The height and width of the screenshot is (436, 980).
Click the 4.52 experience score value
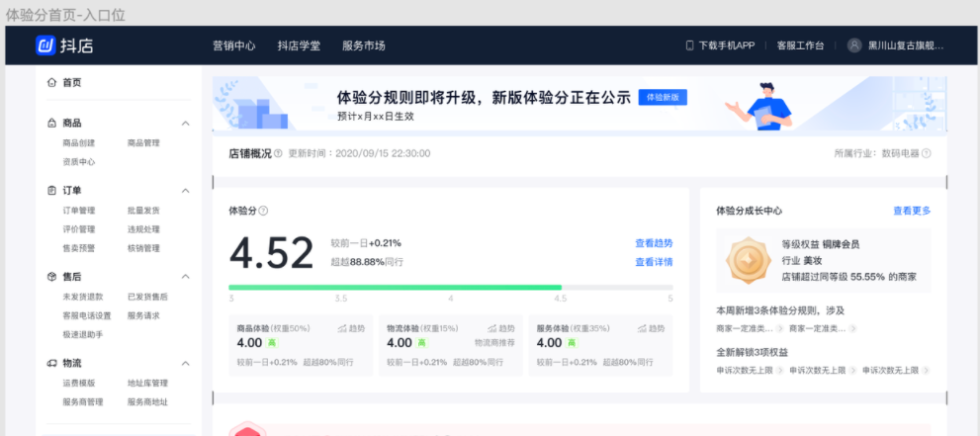coord(271,253)
